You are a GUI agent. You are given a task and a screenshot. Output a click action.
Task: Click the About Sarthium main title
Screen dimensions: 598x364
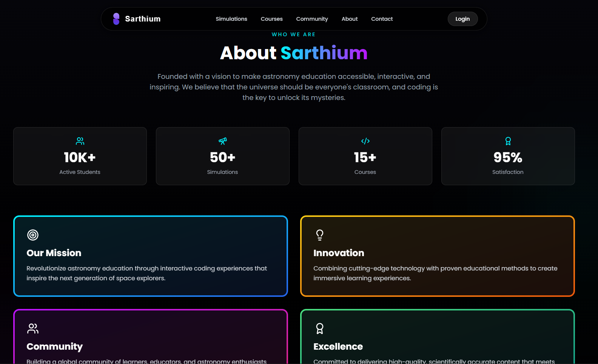pos(294,53)
